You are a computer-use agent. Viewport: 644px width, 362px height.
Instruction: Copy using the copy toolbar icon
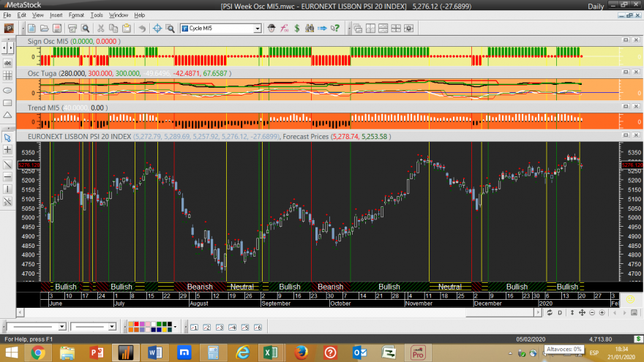113,29
